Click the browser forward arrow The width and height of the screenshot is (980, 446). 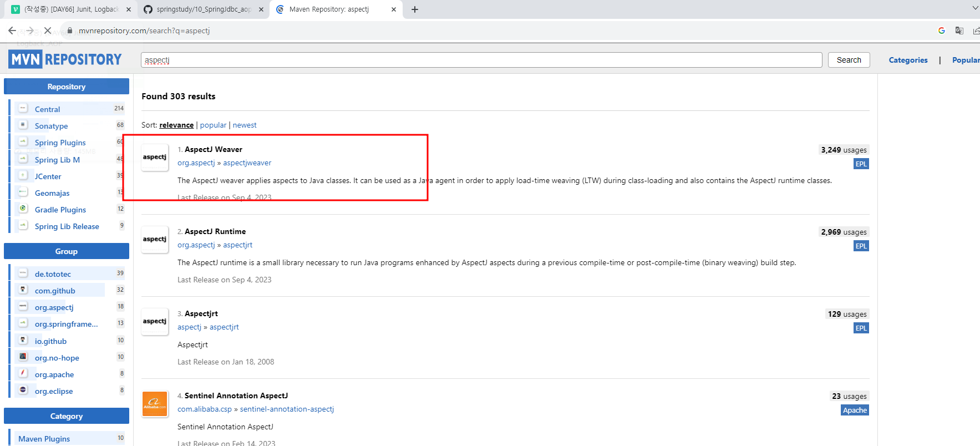tap(30, 31)
